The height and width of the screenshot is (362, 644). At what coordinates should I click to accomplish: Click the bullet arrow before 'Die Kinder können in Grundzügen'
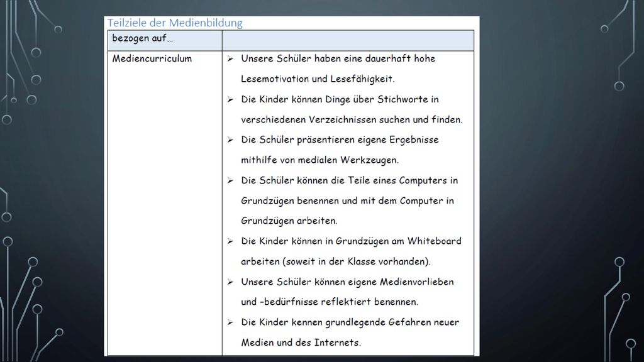(230, 242)
